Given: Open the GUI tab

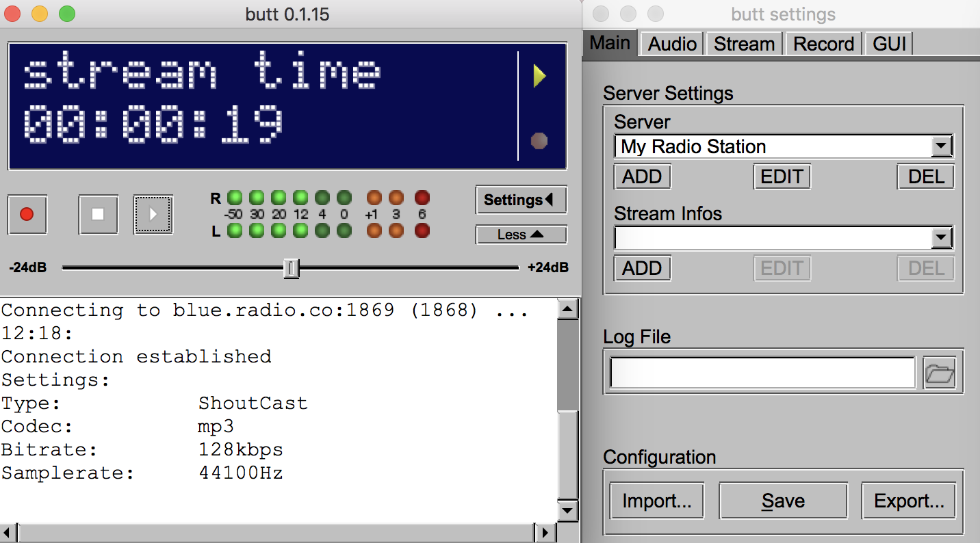Looking at the screenshot, I should (x=889, y=44).
